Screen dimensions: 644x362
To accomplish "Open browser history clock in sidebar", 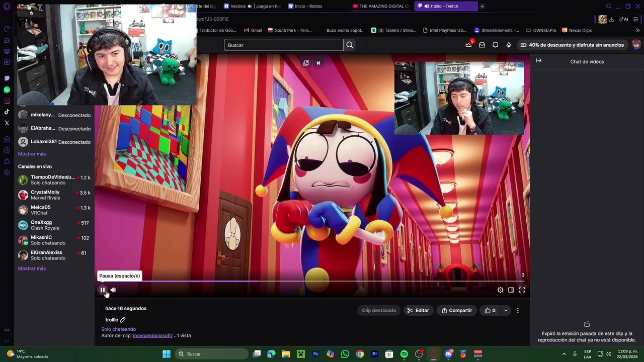I will pos(7,150).
